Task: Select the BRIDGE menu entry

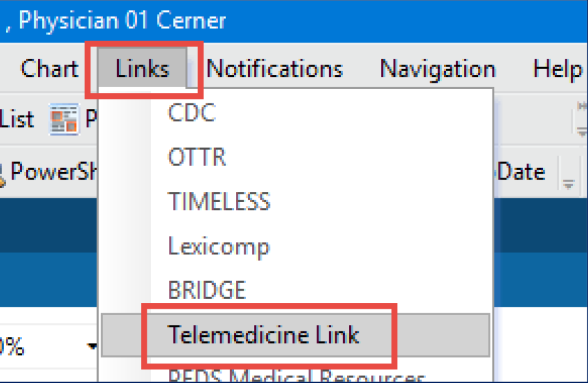Action: (207, 290)
